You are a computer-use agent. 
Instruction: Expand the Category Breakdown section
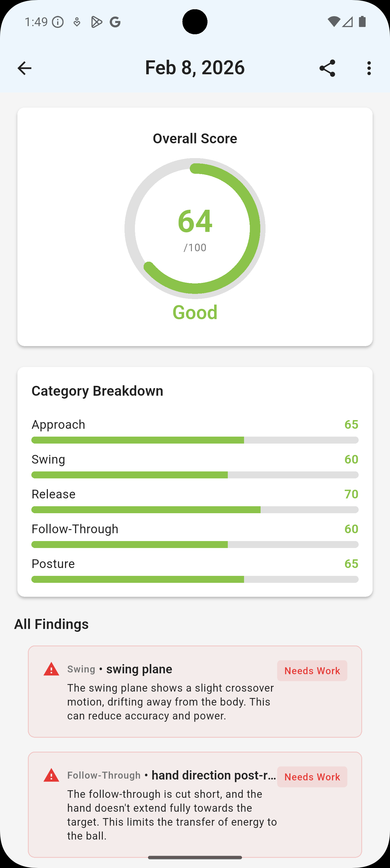(x=98, y=391)
